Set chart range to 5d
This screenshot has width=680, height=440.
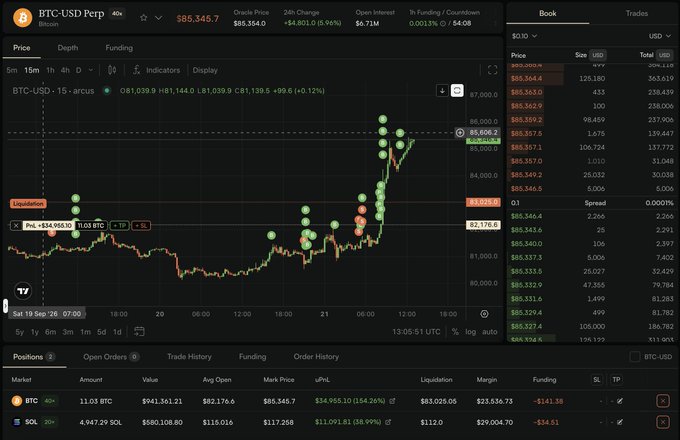coord(101,332)
